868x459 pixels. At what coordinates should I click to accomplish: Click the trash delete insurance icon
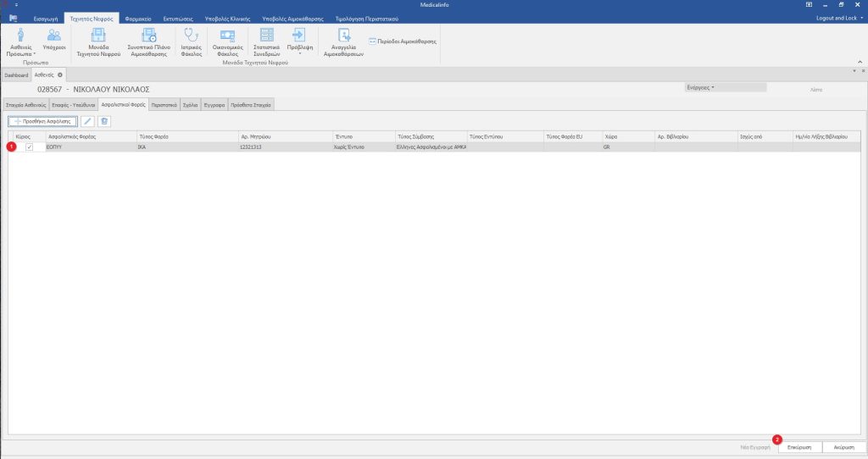click(103, 122)
